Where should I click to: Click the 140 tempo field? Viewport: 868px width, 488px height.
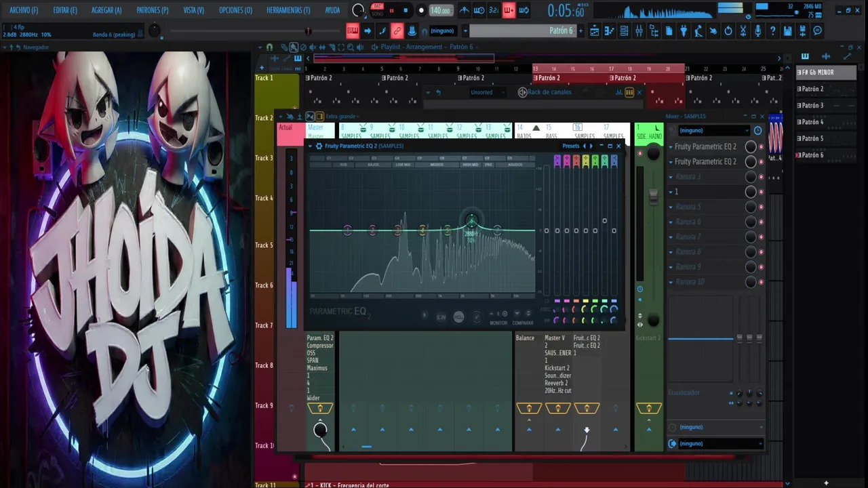pos(440,10)
